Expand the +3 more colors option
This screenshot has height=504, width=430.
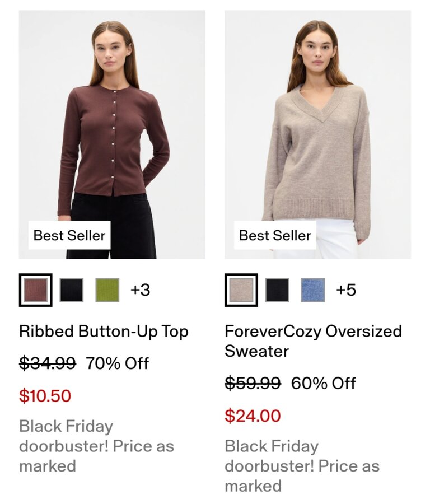(140, 290)
